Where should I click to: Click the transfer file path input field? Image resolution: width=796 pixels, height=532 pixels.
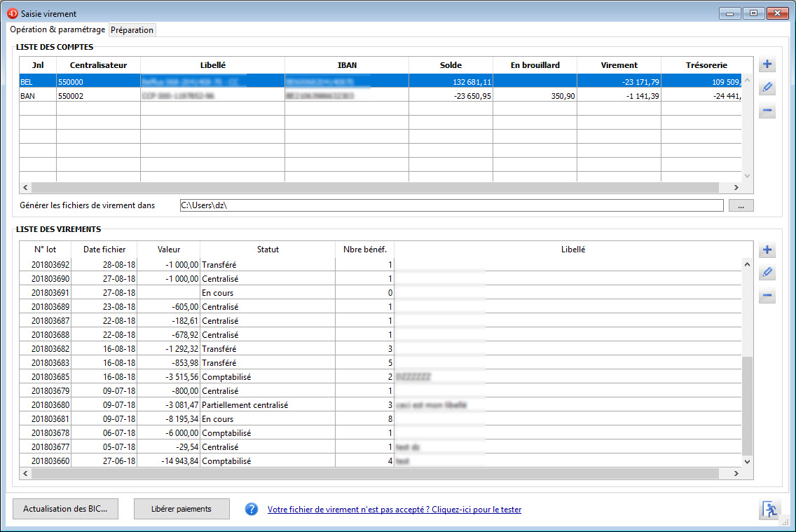(450, 205)
